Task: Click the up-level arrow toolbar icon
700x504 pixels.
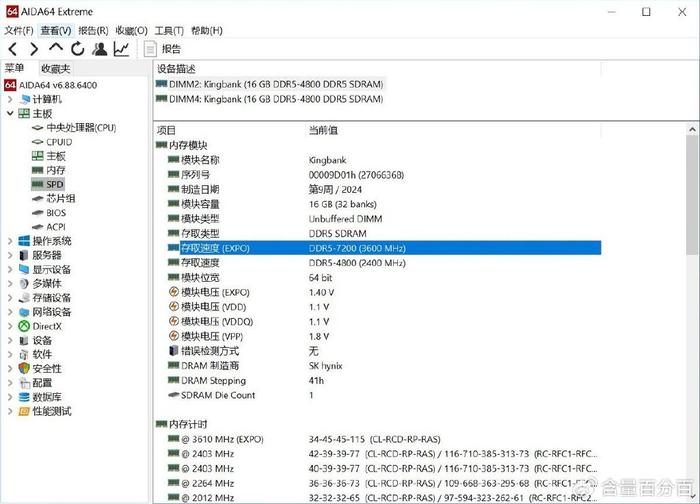Action: pyautogui.click(x=56, y=47)
